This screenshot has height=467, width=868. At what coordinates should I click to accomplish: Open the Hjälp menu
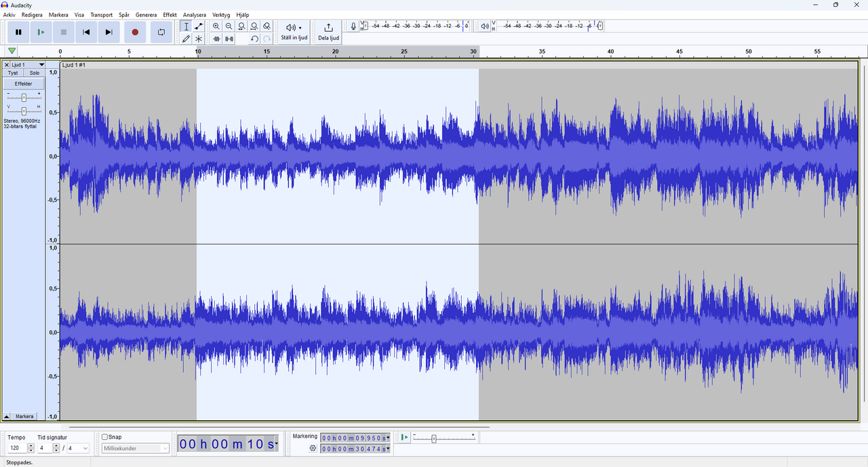[243, 14]
